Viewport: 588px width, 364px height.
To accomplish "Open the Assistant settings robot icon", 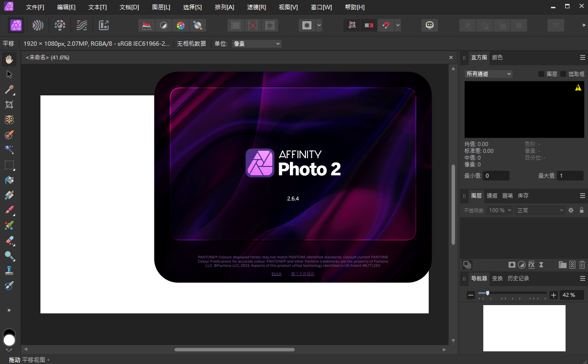I will [430, 25].
